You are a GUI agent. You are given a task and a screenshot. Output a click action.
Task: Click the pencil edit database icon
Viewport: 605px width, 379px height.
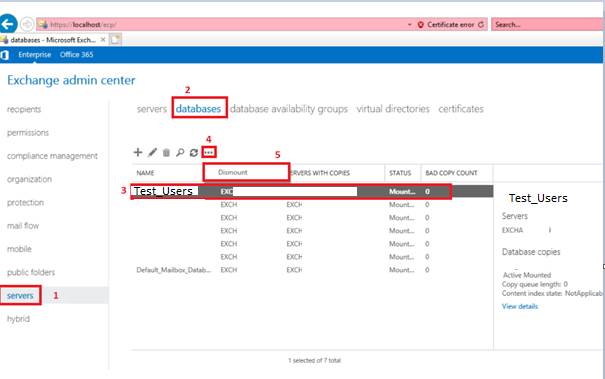point(152,152)
